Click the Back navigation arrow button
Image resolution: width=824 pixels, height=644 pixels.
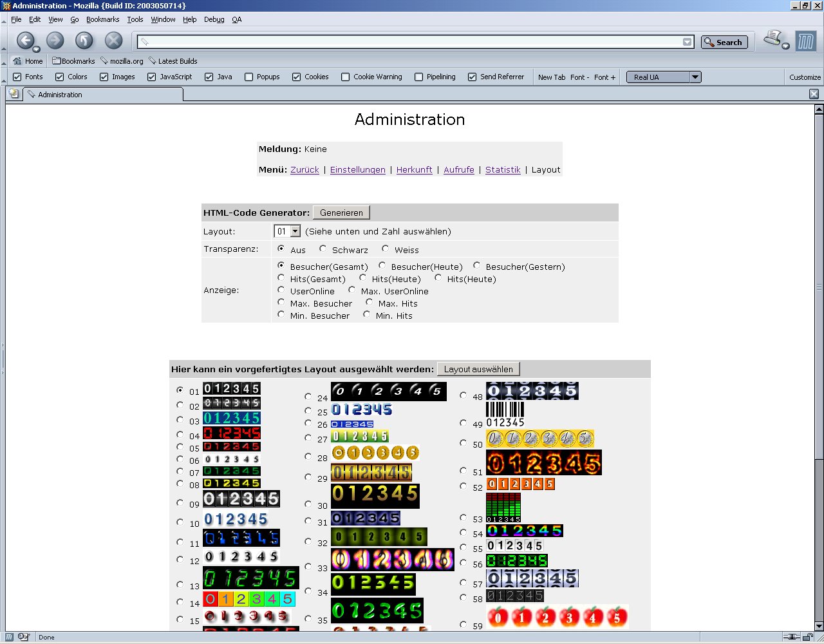point(24,41)
